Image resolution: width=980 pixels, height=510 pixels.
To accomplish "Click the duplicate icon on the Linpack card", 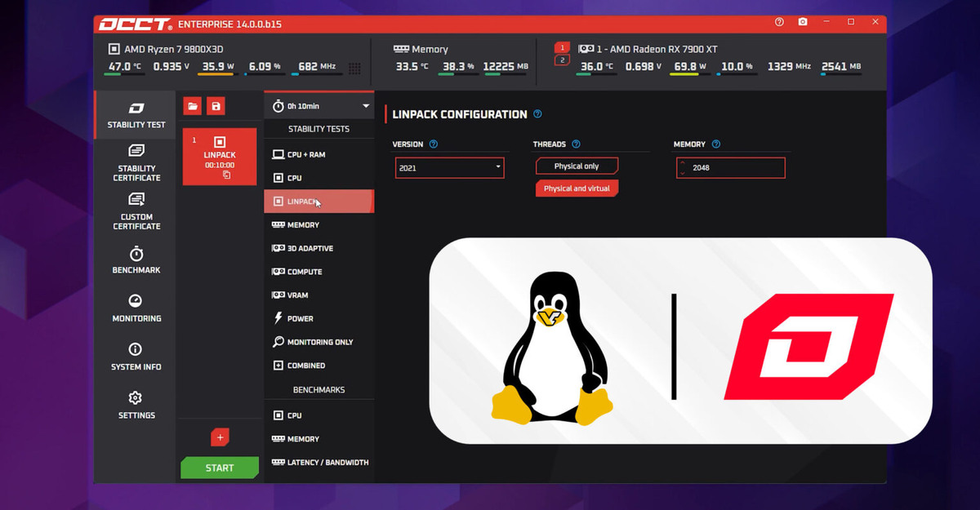I will tap(226, 175).
